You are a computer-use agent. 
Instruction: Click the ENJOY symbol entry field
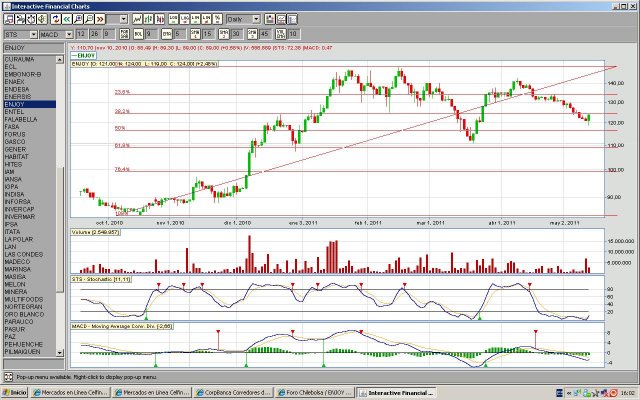pos(33,48)
